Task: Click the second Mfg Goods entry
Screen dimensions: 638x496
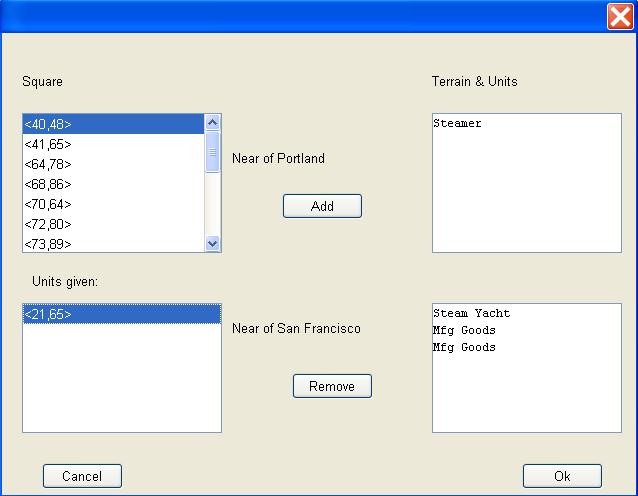Action: (464, 347)
